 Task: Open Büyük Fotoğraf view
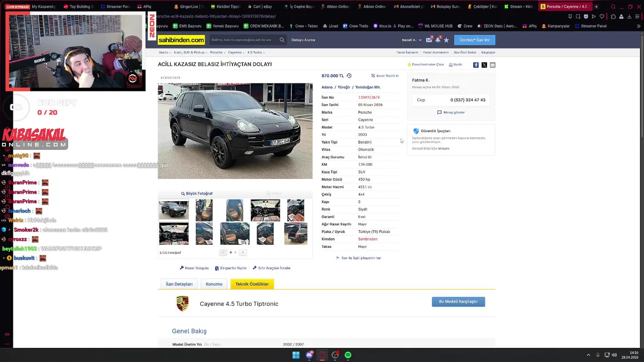(197, 194)
